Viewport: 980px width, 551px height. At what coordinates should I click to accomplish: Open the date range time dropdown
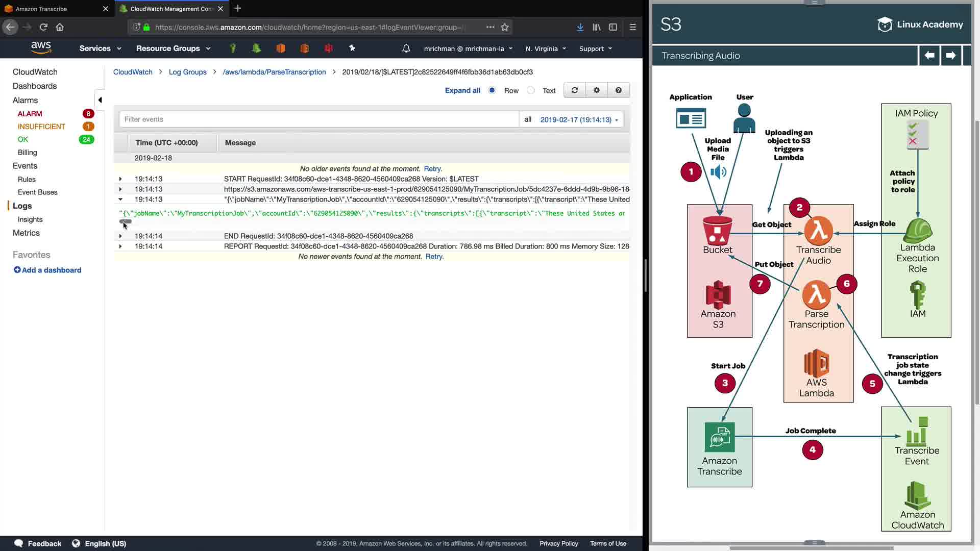coord(579,119)
